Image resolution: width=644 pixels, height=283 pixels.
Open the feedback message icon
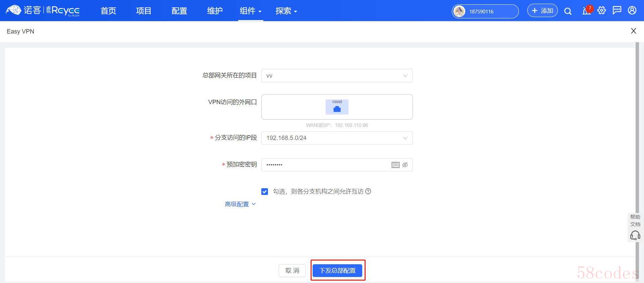click(x=617, y=11)
